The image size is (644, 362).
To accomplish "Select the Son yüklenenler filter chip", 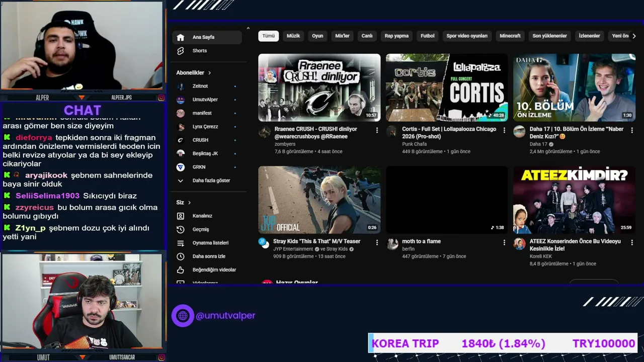I will 549,36.
